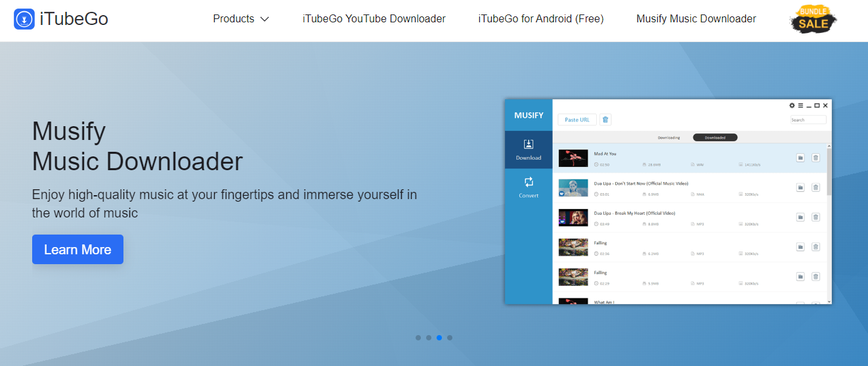
Task: Select the first carousel dot
Action: tap(418, 338)
